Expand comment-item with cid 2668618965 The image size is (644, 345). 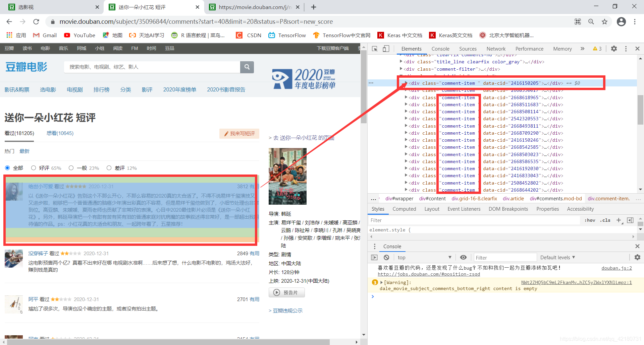[x=406, y=97]
